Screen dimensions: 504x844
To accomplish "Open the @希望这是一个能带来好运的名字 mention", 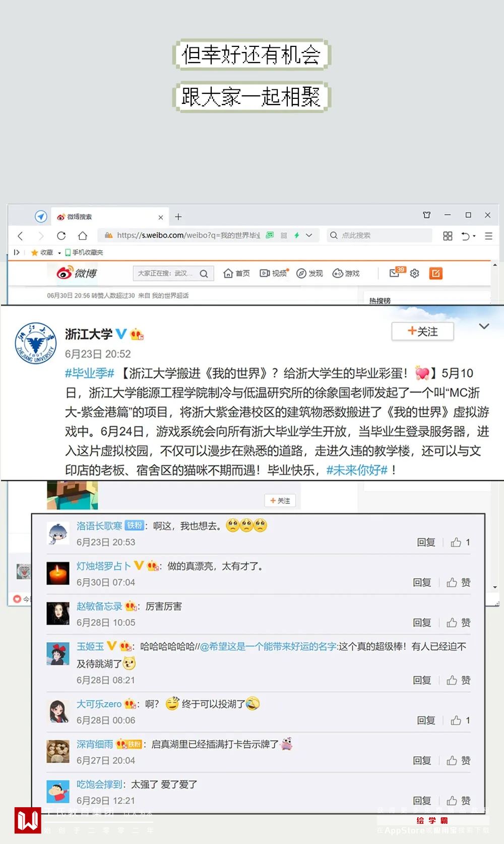I will 268,646.
